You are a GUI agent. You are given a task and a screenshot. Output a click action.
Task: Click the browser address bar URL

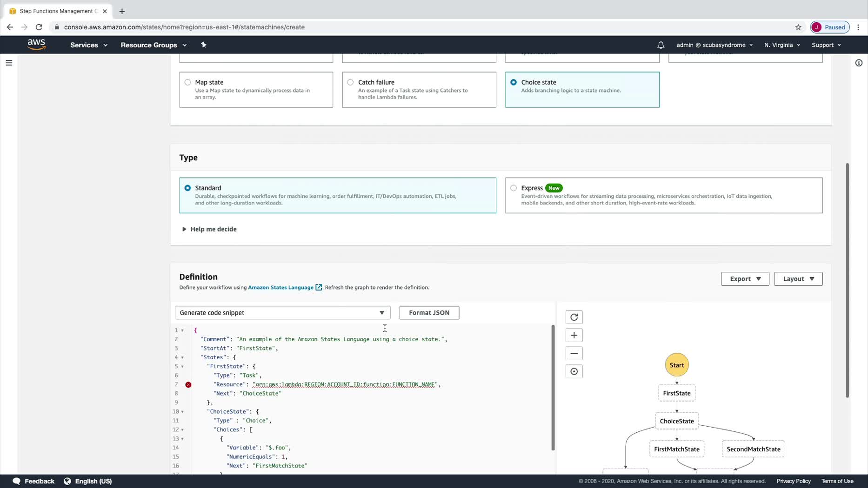tap(184, 27)
